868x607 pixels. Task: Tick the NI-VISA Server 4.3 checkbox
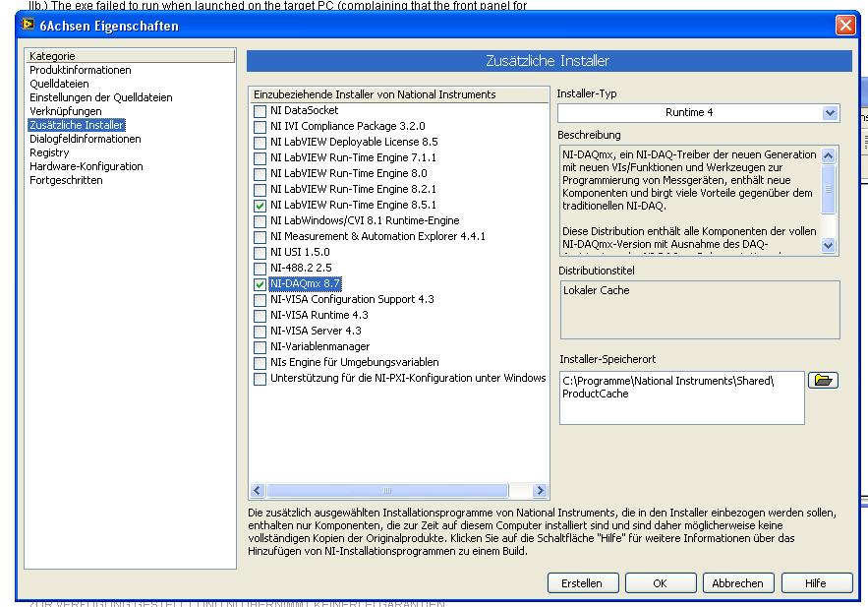pos(260,332)
